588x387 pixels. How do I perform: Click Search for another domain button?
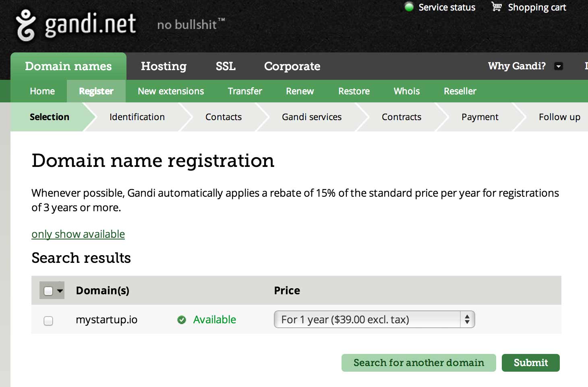419,363
